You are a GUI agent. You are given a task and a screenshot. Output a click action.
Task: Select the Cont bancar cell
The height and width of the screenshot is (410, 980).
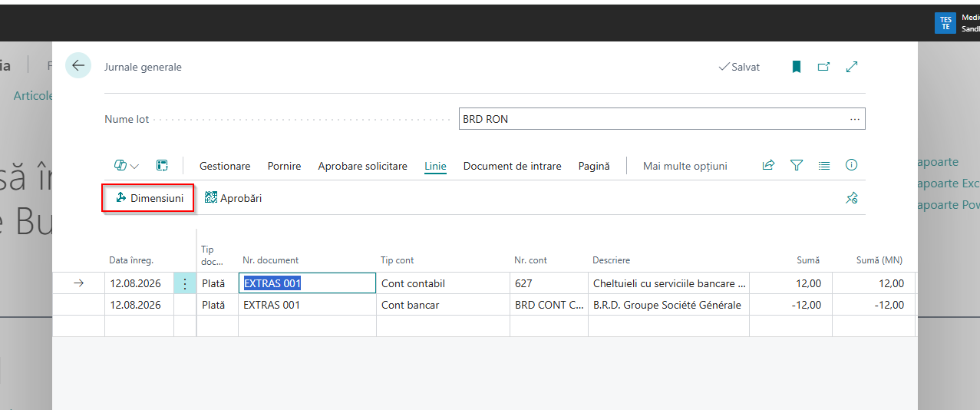443,305
